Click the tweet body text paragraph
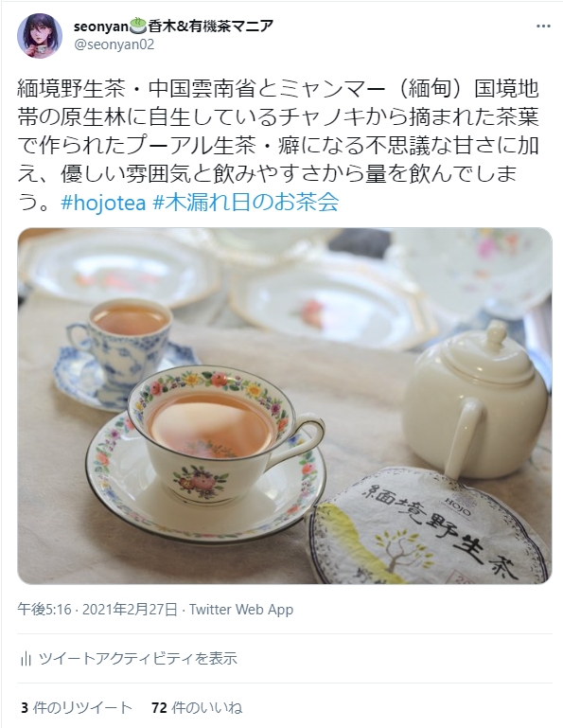 pyautogui.click(x=278, y=146)
